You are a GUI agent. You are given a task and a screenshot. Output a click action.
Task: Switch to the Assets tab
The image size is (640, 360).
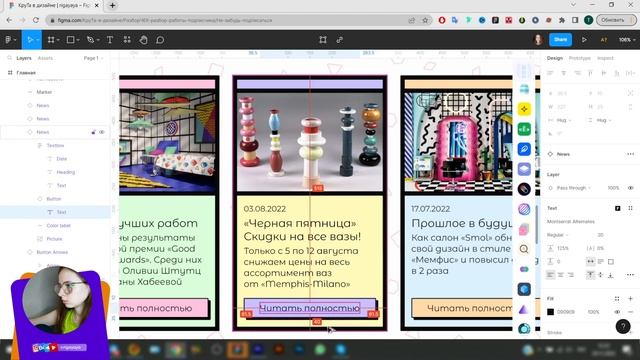45,58
